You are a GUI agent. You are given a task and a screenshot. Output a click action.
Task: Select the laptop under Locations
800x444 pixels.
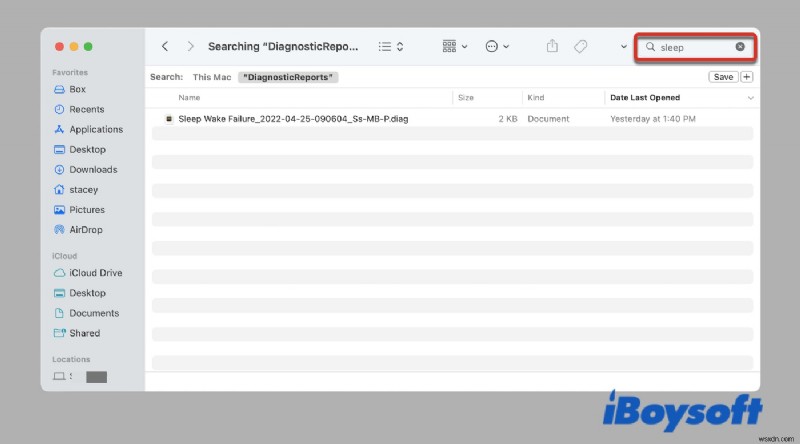tap(59, 377)
